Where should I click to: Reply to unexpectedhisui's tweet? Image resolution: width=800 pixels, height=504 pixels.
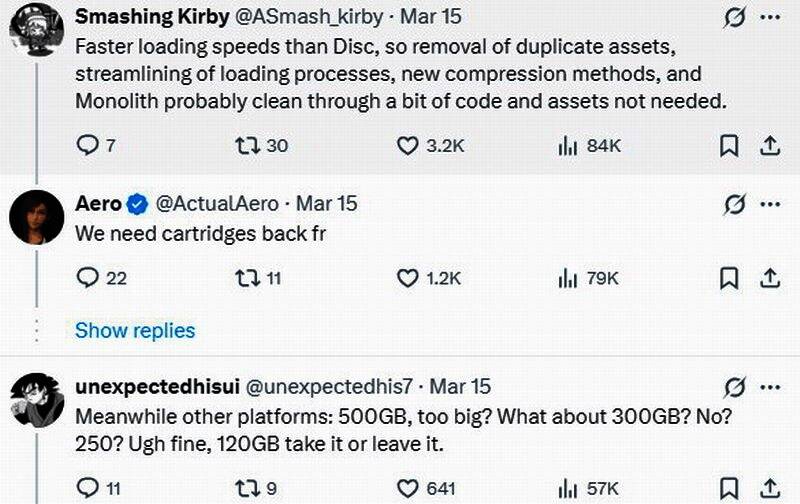click(x=88, y=488)
